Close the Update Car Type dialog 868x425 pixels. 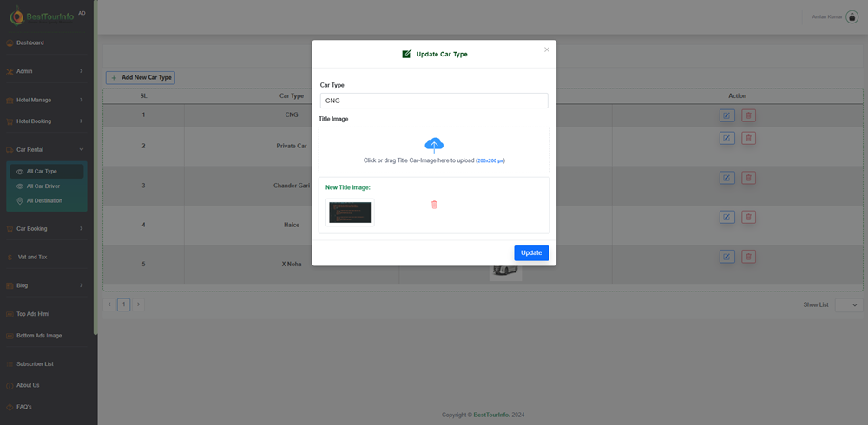click(x=547, y=49)
